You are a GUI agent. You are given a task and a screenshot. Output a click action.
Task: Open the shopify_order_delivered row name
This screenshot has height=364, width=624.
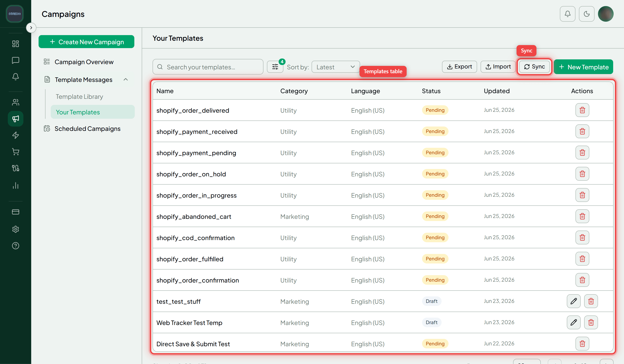pos(193,110)
